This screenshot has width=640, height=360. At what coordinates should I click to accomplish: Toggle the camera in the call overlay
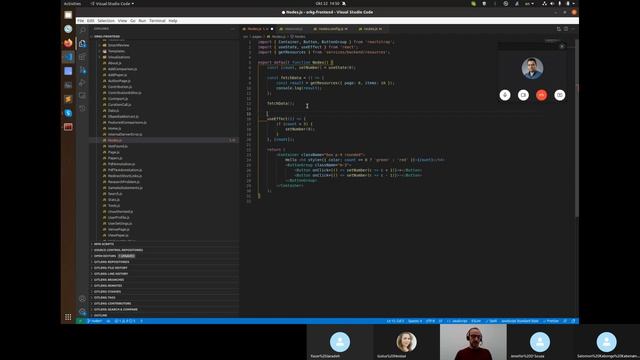pyautogui.click(x=523, y=95)
